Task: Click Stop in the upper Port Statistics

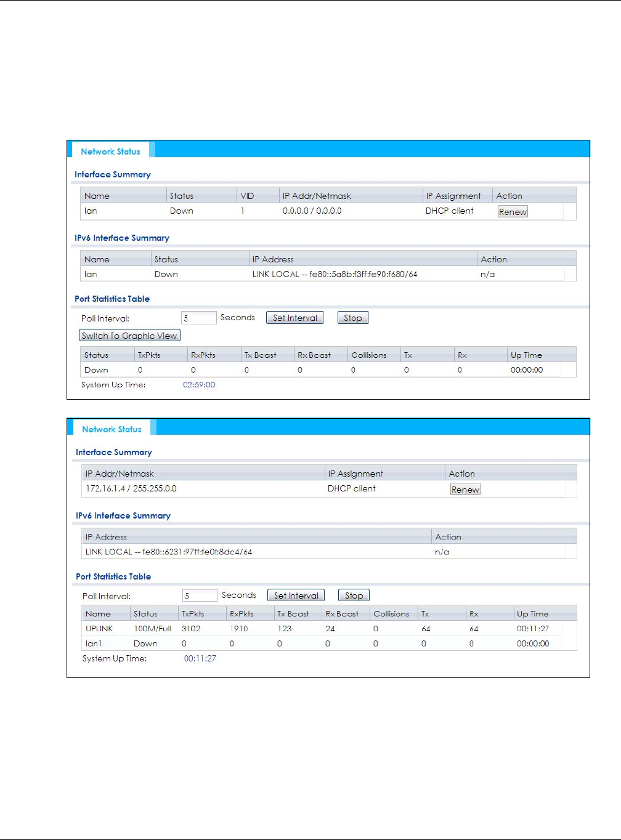Action: [353, 318]
